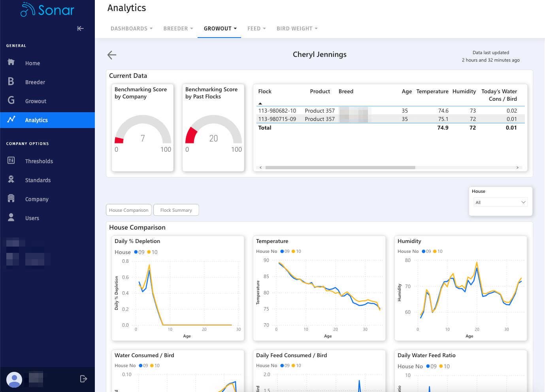Click the Standards ribbon icon
The height and width of the screenshot is (392, 545).
(x=11, y=179)
